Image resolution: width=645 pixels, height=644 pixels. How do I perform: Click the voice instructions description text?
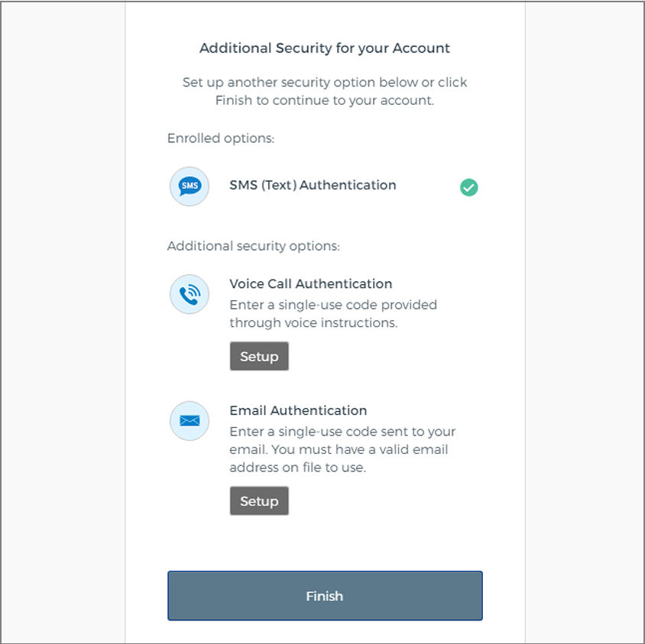(332, 313)
